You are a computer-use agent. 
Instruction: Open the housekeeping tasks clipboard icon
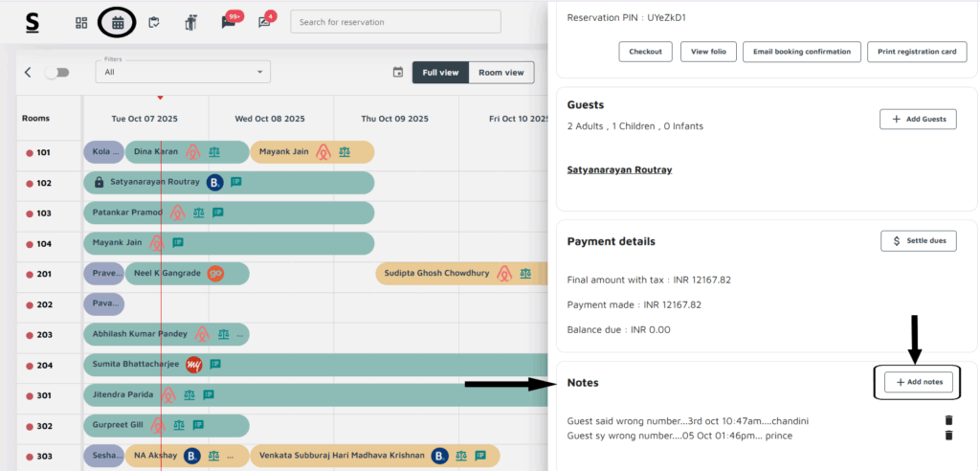(153, 22)
